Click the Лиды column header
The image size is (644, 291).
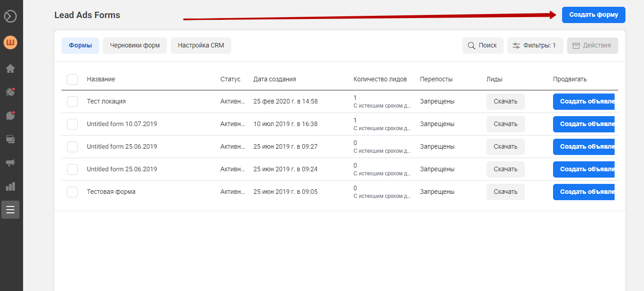click(x=495, y=79)
